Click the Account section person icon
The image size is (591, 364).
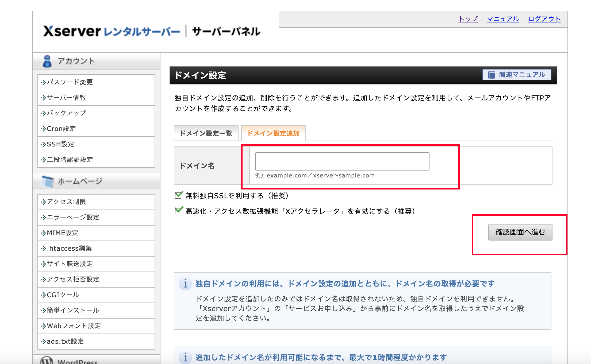(47, 61)
